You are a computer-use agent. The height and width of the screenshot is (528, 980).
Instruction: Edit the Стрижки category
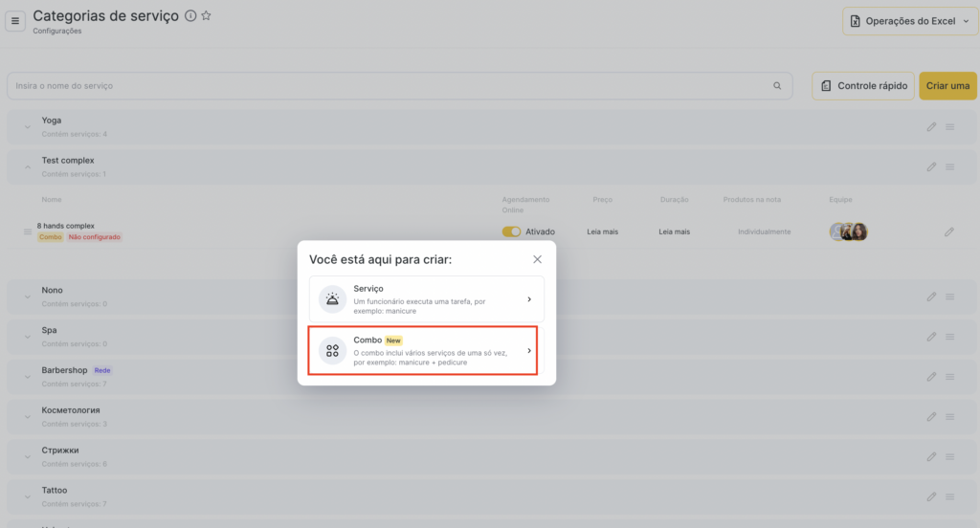(x=931, y=457)
